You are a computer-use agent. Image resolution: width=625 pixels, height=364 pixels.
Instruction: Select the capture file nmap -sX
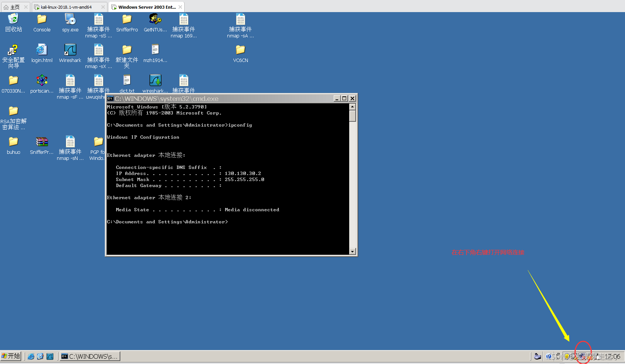(x=98, y=56)
